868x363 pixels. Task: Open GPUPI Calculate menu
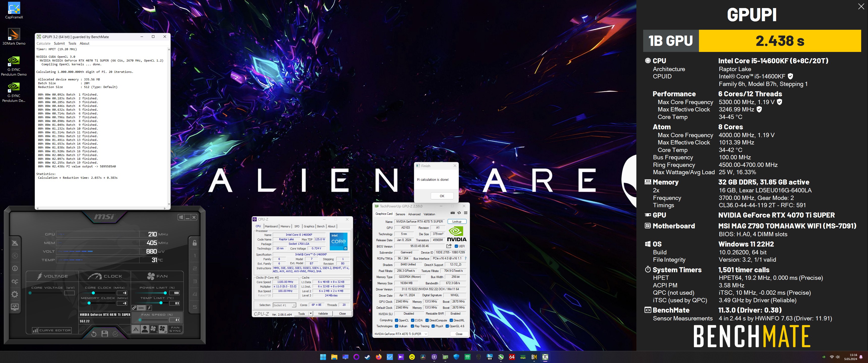[43, 43]
